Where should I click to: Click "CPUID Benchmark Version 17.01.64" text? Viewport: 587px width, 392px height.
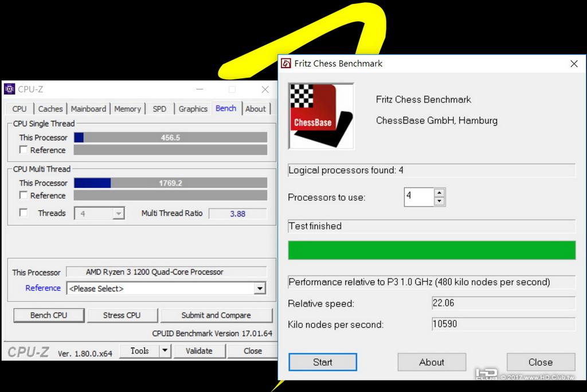(x=212, y=333)
